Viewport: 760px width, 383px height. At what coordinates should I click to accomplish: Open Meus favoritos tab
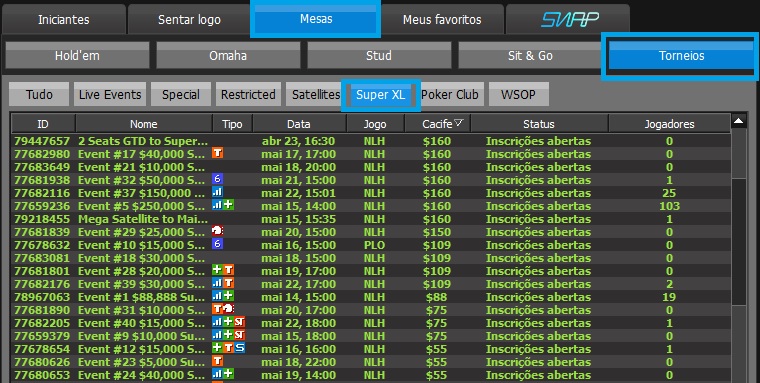(x=442, y=19)
